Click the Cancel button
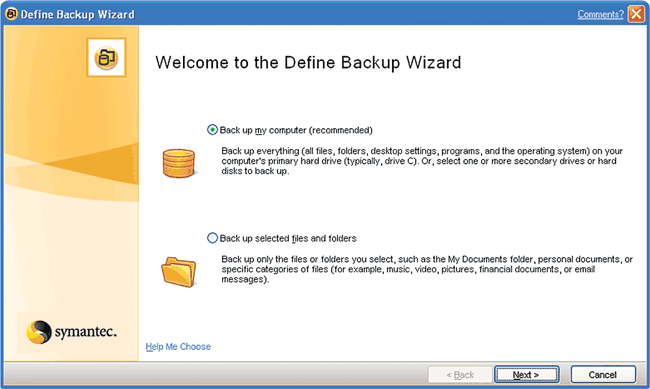 point(603,375)
